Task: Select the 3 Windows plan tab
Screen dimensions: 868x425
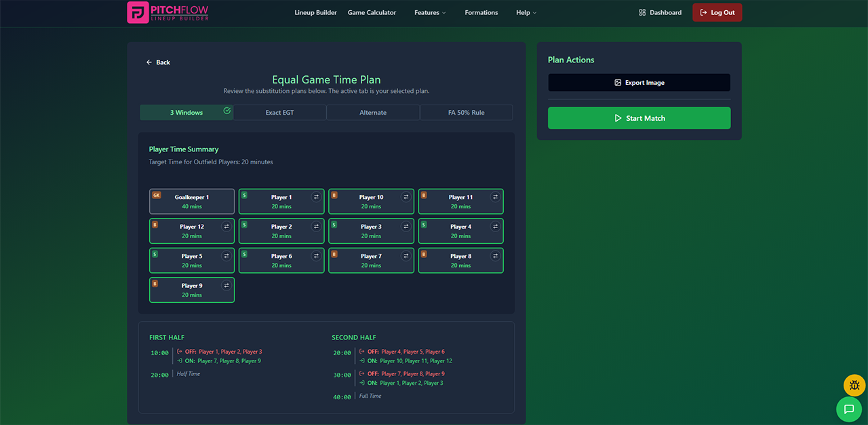Action: pos(186,113)
